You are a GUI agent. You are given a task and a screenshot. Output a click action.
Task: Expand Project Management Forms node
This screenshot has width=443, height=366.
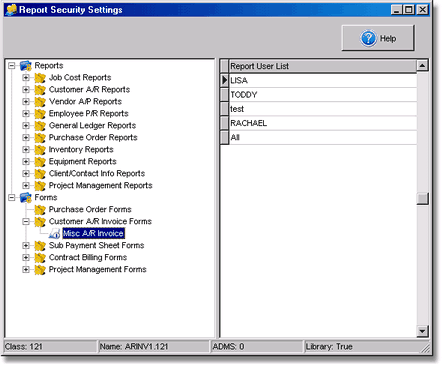tap(26, 270)
